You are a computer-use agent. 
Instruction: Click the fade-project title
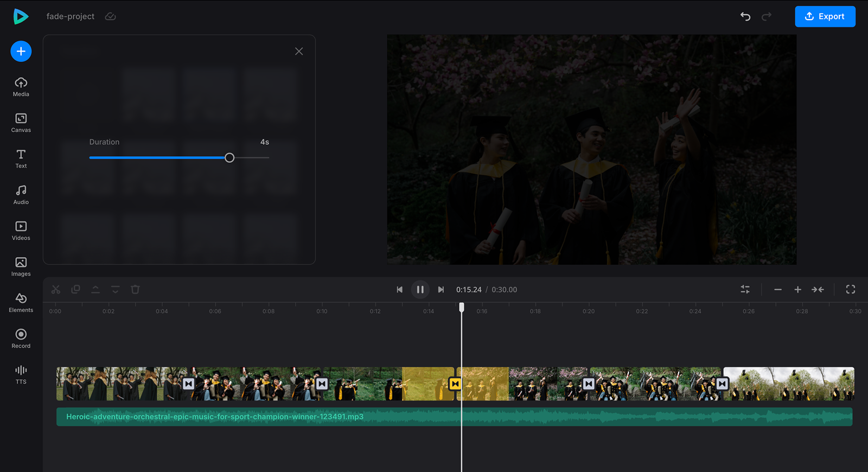point(71,16)
